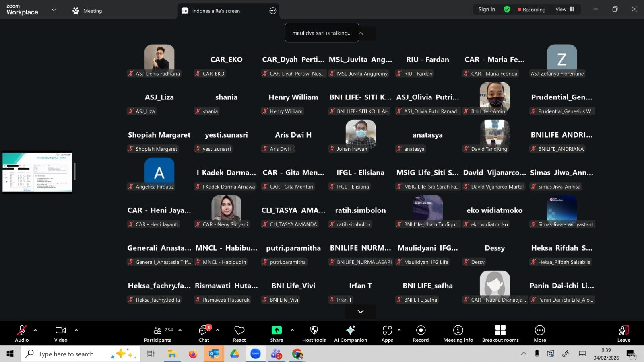This screenshot has height=362, width=644.
Task: Open the shared screen thumbnail
Action: point(37,172)
